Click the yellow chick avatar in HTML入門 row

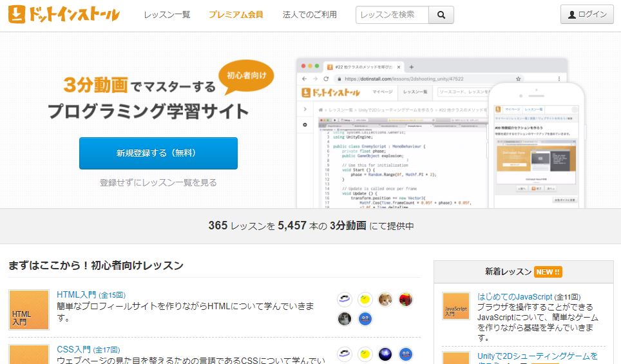[x=365, y=299]
